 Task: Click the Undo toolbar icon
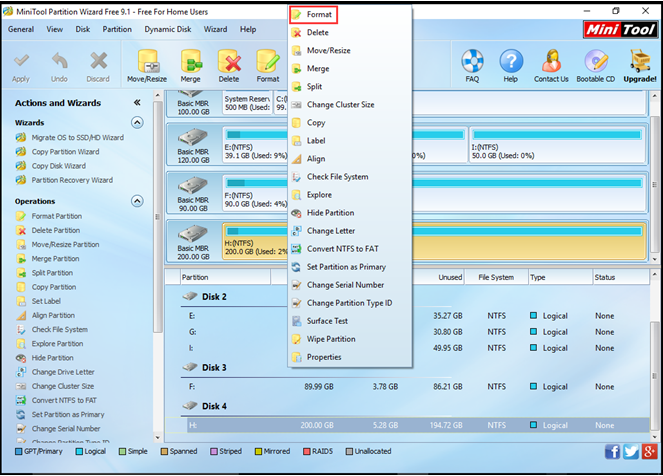[x=59, y=66]
